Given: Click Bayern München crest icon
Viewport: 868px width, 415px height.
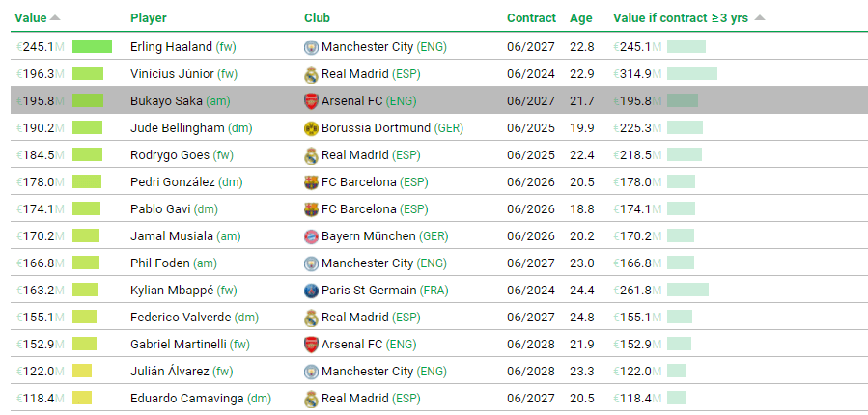Looking at the screenshot, I should (x=311, y=235).
